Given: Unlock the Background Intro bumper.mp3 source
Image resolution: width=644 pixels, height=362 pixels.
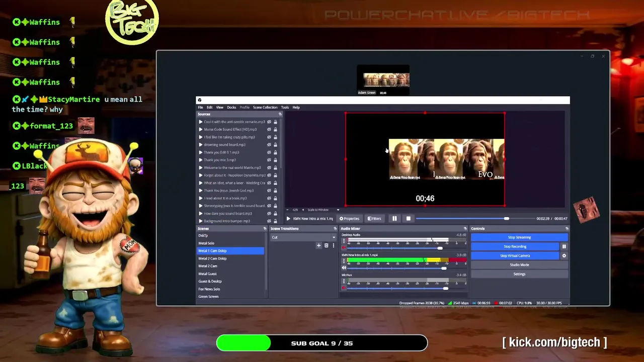Looking at the screenshot, I should (x=275, y=221).
